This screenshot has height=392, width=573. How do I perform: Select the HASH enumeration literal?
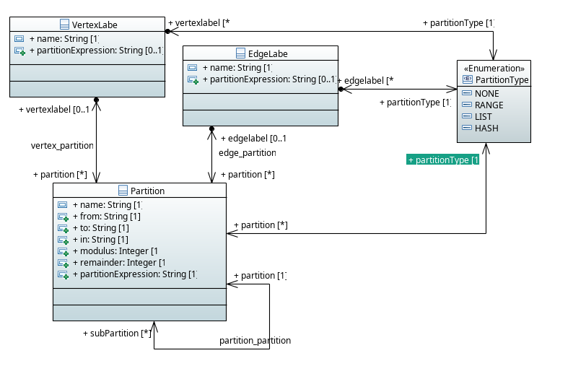486,129
